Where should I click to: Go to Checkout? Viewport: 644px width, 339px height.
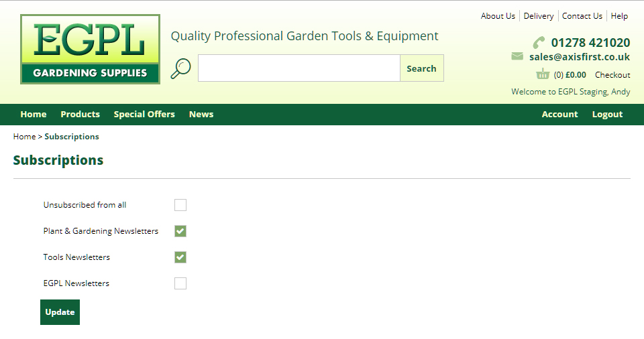coord(612,74)
